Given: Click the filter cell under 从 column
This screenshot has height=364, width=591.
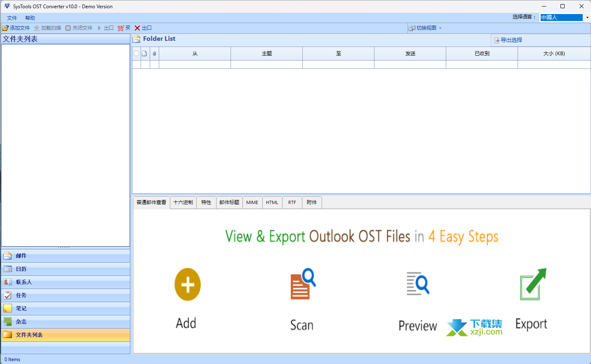Looking at the screenshot, I should pos(195,65).
